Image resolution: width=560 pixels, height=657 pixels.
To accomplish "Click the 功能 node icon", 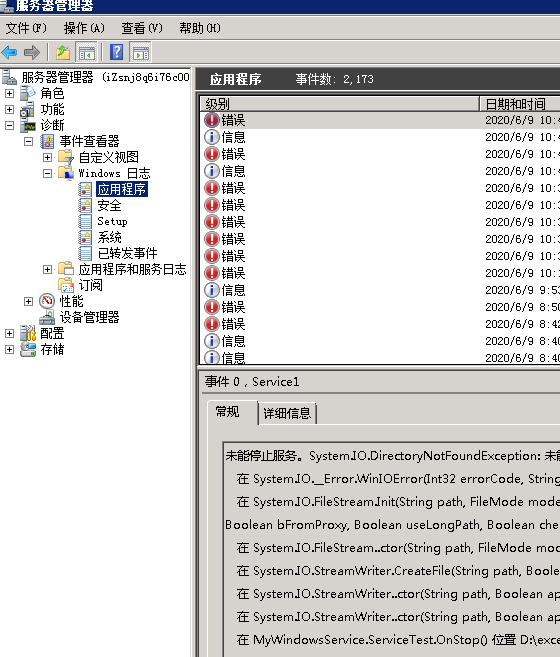I will pyautogui.click(x=28, y=109).
